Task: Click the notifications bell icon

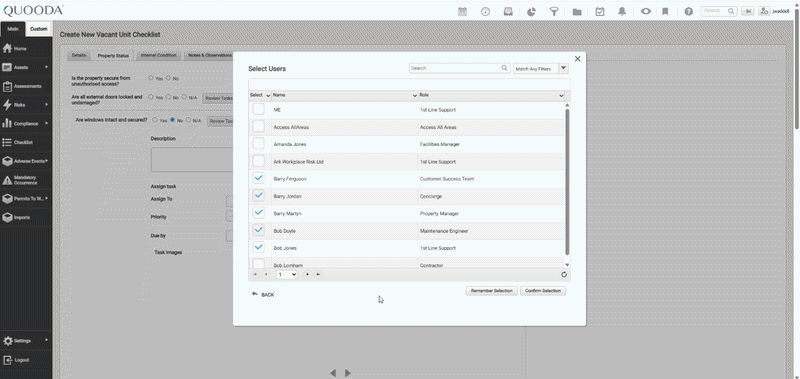Action: (x=622, y=11)
